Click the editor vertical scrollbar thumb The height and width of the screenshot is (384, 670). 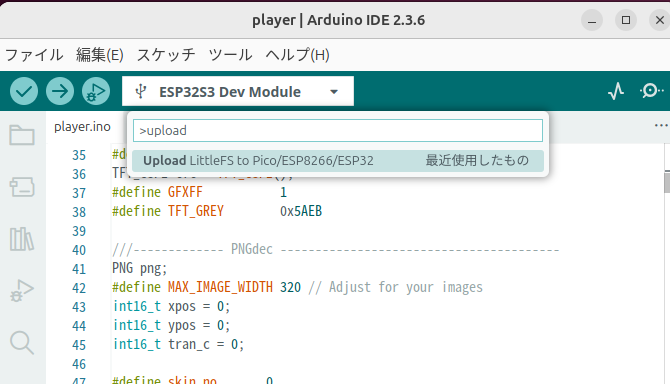click(x=667, y=182)
